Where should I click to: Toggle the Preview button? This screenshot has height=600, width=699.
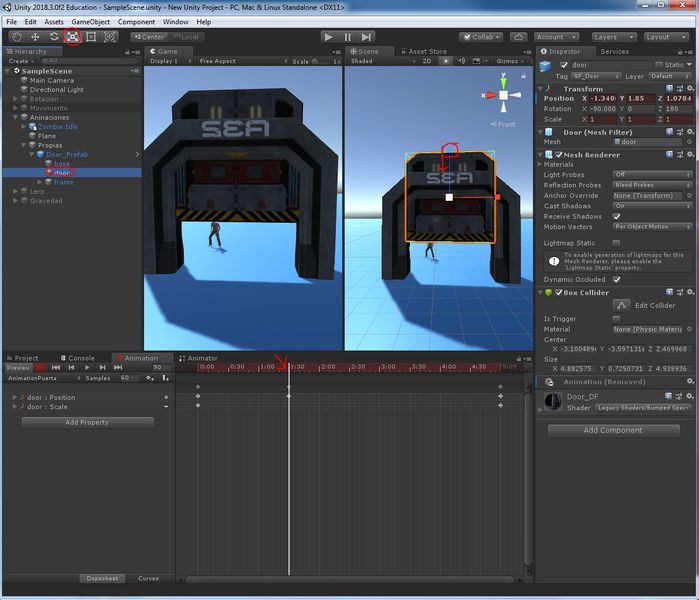[18, 368]
